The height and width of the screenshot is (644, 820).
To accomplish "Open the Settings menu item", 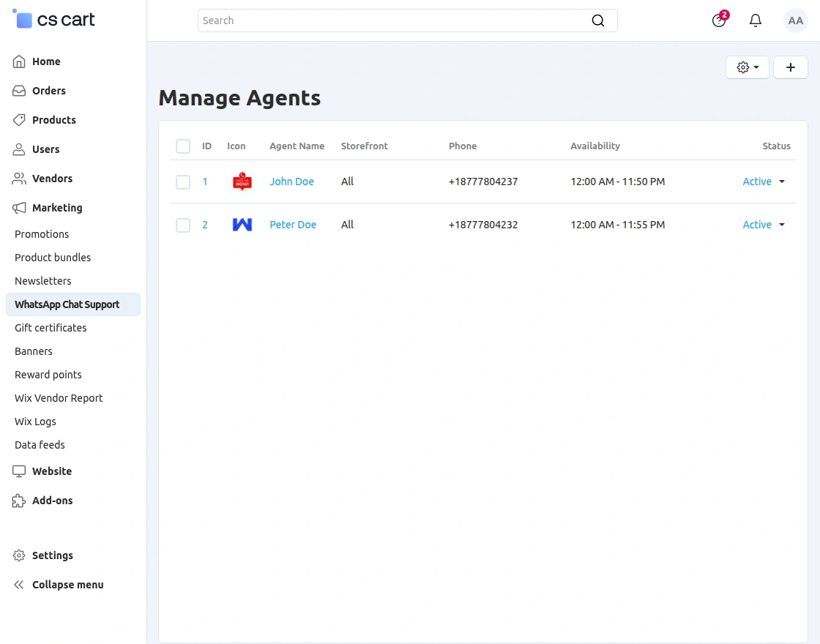I will coord(52,555).
